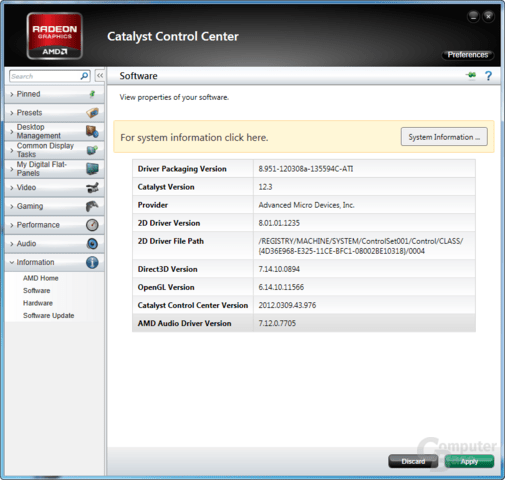This screenshot has width=505, height=480.
Task: Open Software Update under Information
Action: click(x=49, y=315)
